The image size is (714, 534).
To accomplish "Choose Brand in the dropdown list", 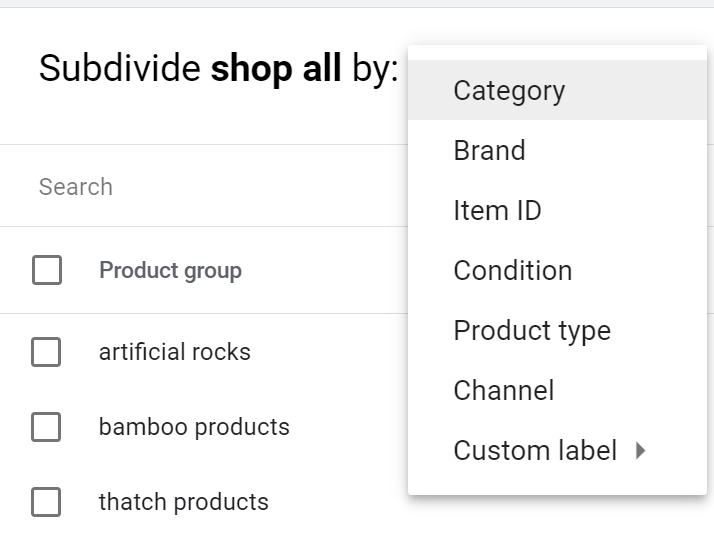I will (x=489, y=151).
